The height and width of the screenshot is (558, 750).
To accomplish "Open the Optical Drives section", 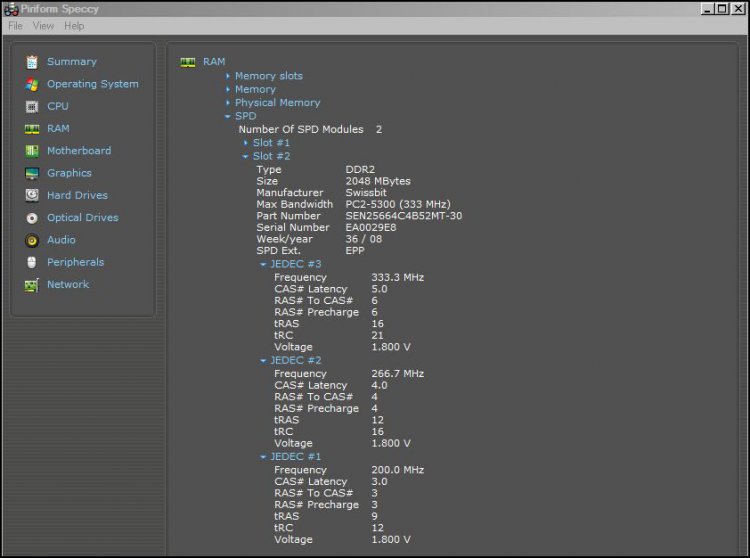I will point(83,218).
